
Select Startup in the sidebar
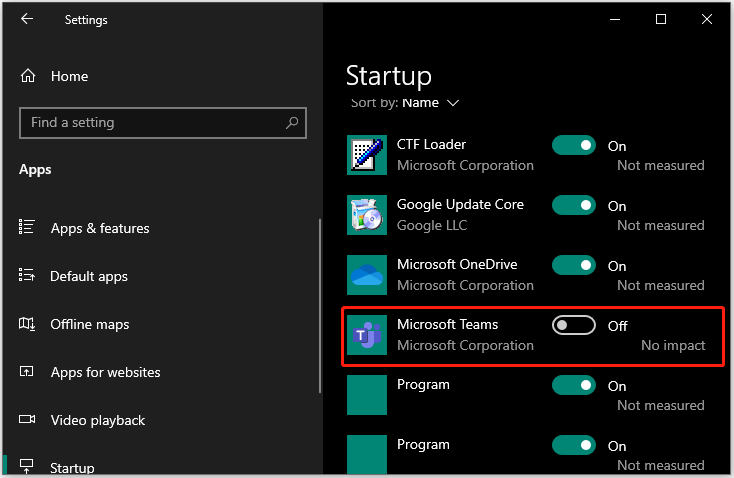[73, 467]
